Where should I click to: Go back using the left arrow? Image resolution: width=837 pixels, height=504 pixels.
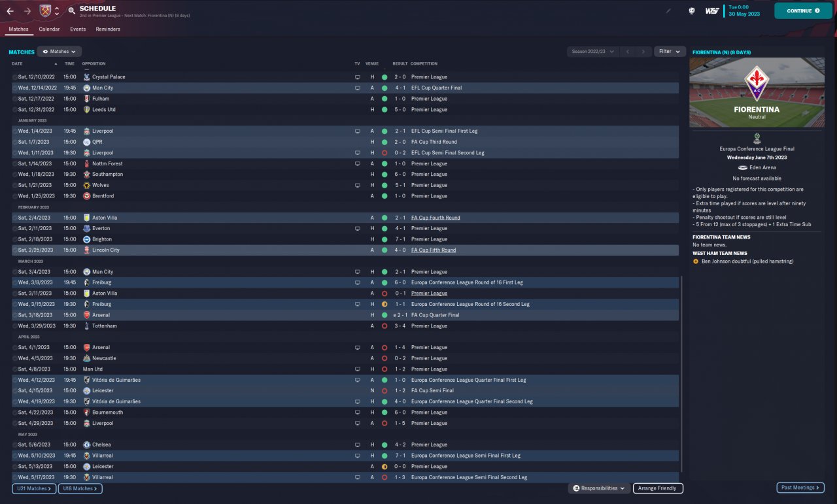pyautogui.click(x=10, y=11)
